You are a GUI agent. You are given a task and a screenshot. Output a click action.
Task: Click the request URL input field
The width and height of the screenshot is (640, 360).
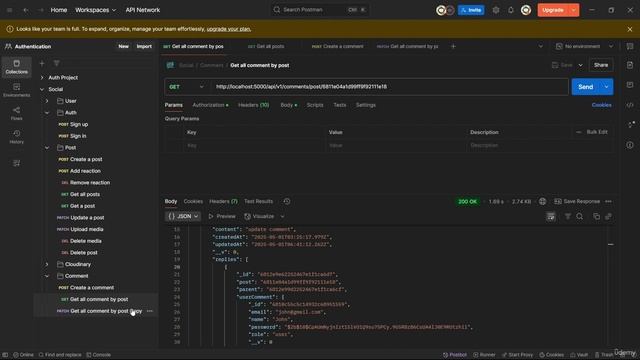(x=389, y=87)
